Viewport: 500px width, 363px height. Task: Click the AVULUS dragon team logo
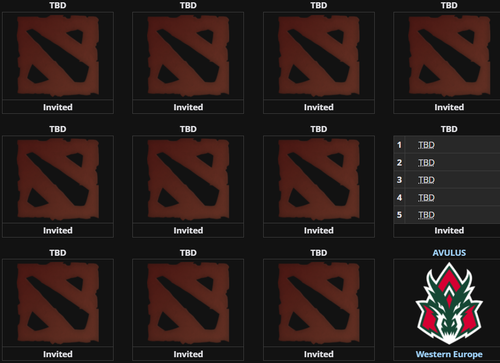[x=449, y=303]
